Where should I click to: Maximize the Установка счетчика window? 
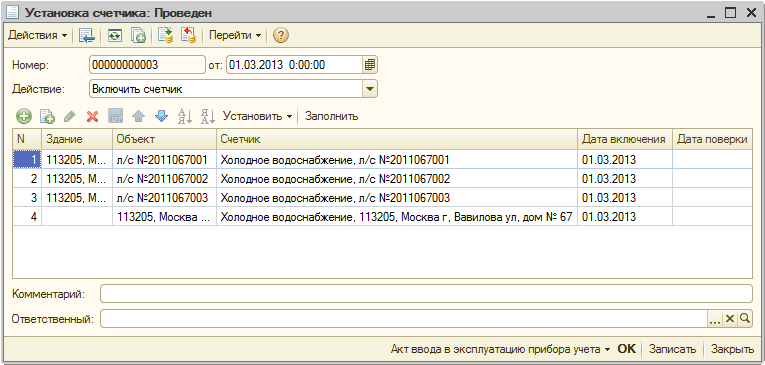(730, 13)
